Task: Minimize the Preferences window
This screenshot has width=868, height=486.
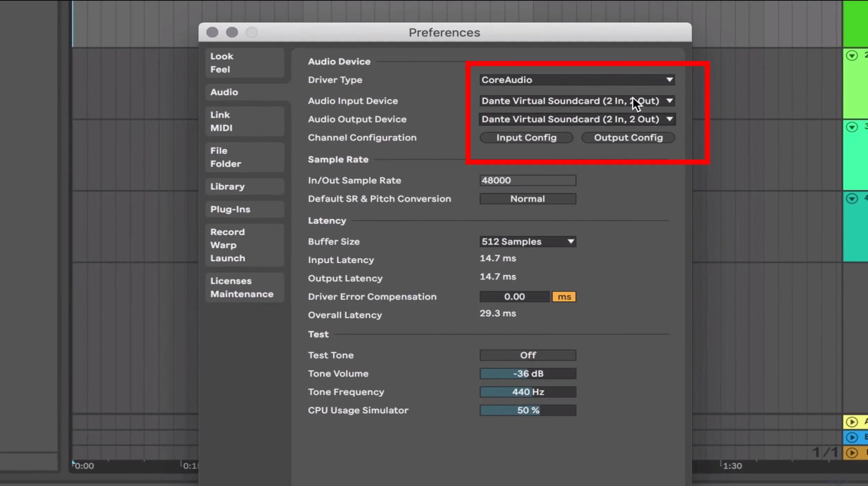Action: coord(232,32)
